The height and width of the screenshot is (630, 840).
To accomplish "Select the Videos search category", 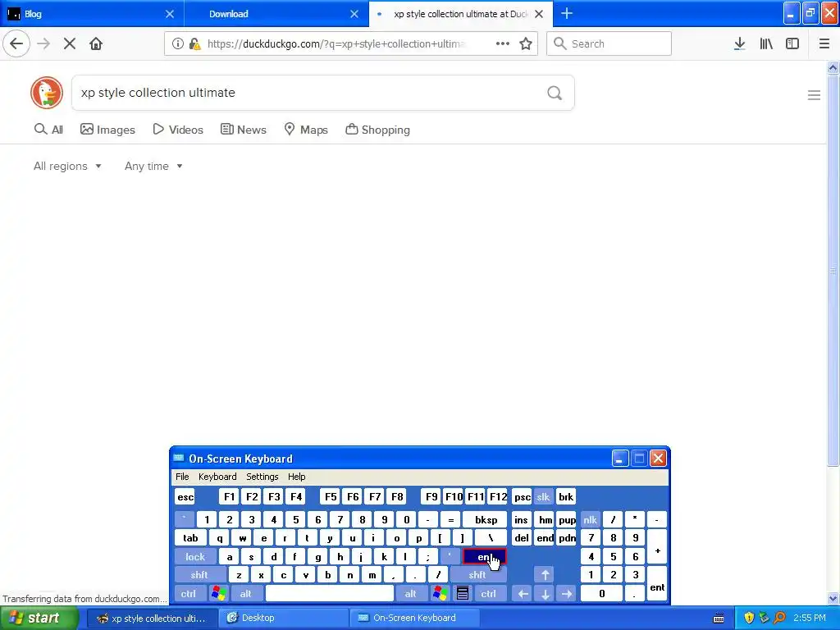I will tap(178, 130).
